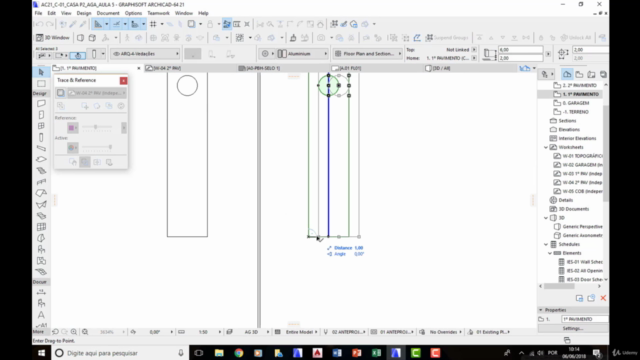Open the Teamwork menu

(x=158, y=13)
